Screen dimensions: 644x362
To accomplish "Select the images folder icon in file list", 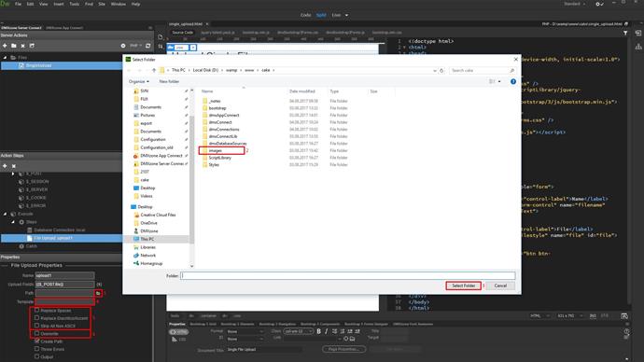I will (205, 150).
